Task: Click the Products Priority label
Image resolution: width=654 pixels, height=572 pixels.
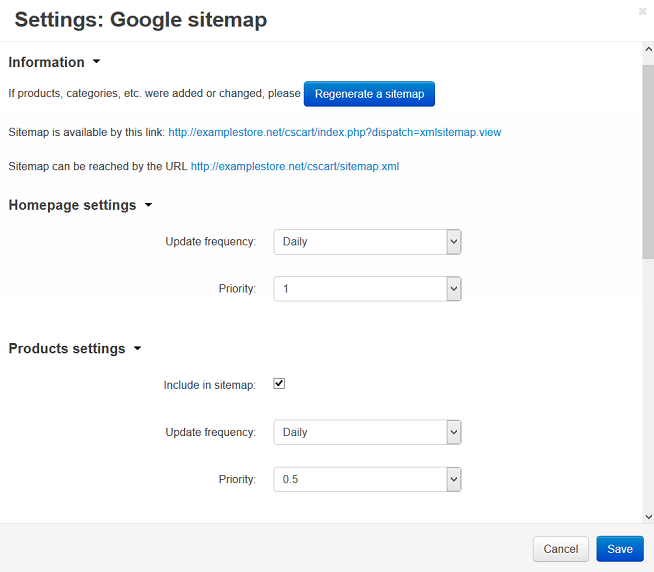Action: [237, 479]
